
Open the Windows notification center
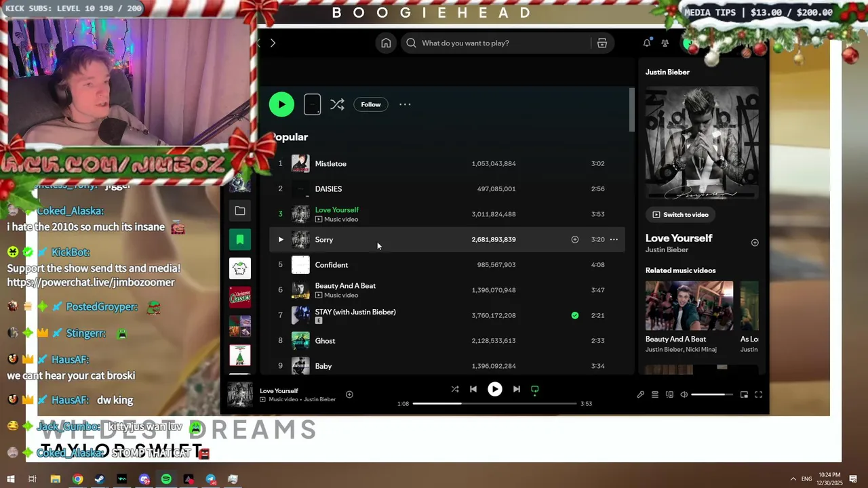[853, 479]
